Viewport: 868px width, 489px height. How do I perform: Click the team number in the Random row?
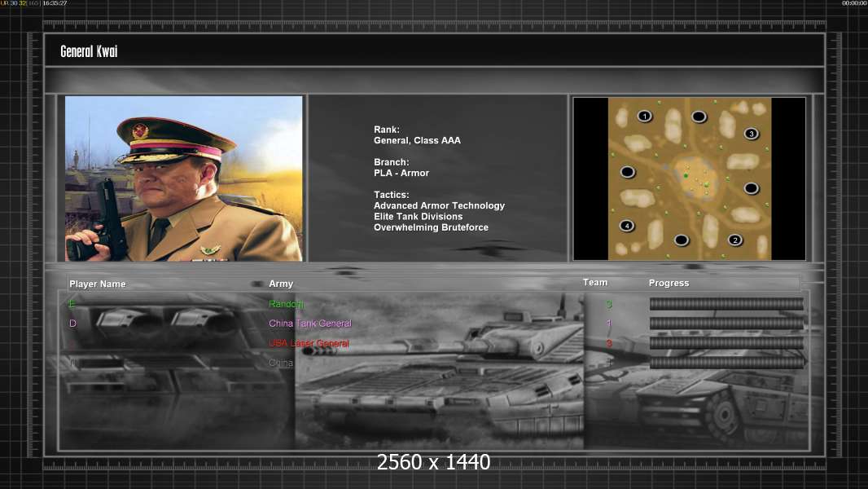(609, 304)
